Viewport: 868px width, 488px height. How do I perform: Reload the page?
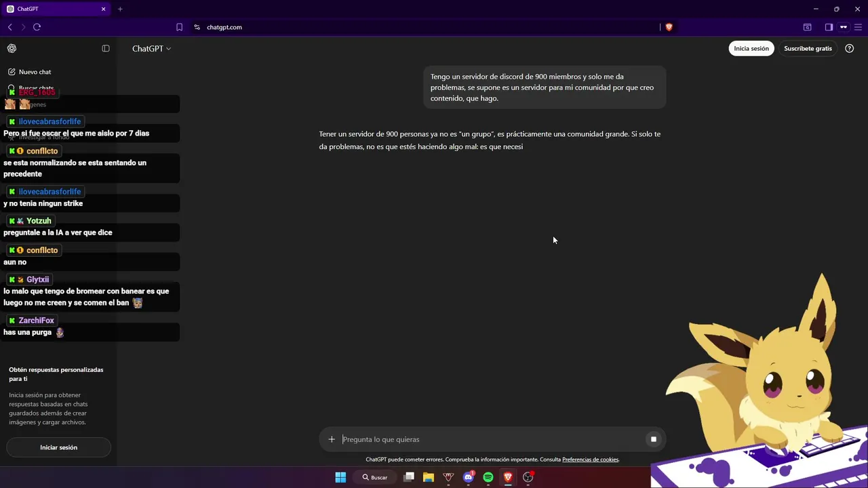coord(37,27)
